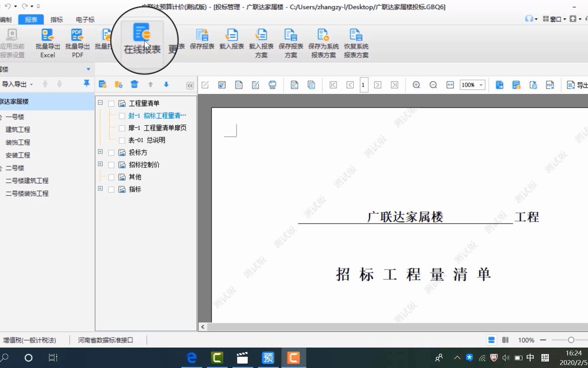
Task: Click 保存为系统报表方案 icon
Action: click(323, 43)
